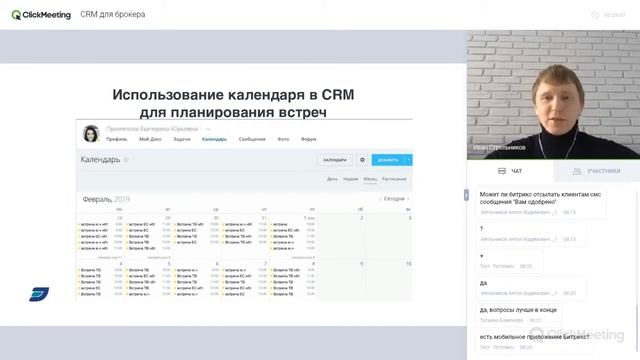Viewport: 640px width, 360px height.
Task: Select the Календарь tab
Action: [214, 139]
